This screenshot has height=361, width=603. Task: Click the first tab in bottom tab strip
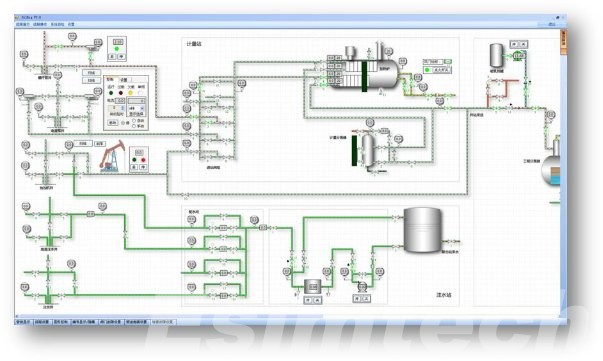(23, 322)
